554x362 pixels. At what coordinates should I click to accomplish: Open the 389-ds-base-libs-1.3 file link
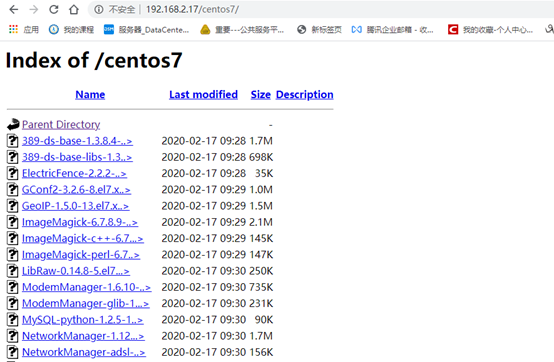tap(77, 157)
